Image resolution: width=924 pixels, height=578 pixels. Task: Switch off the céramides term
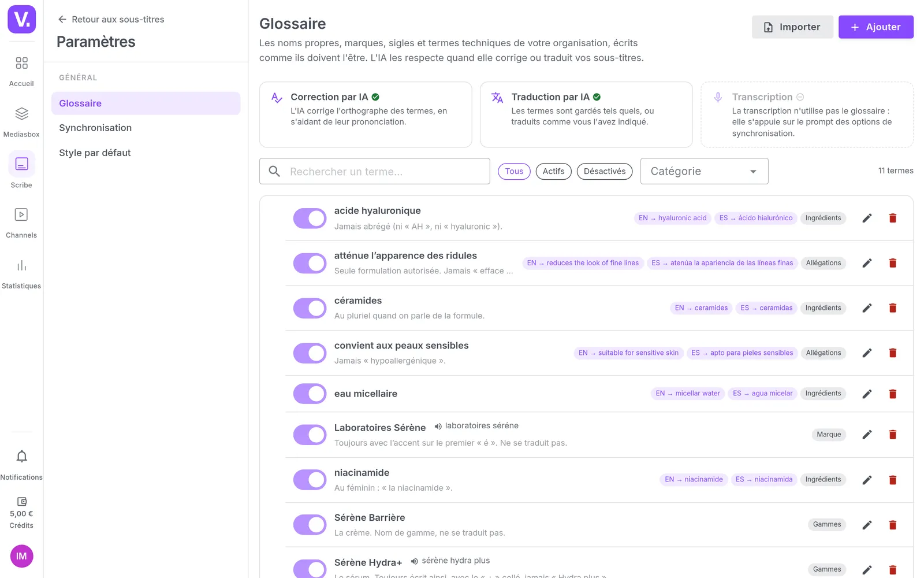coord(310,308)
